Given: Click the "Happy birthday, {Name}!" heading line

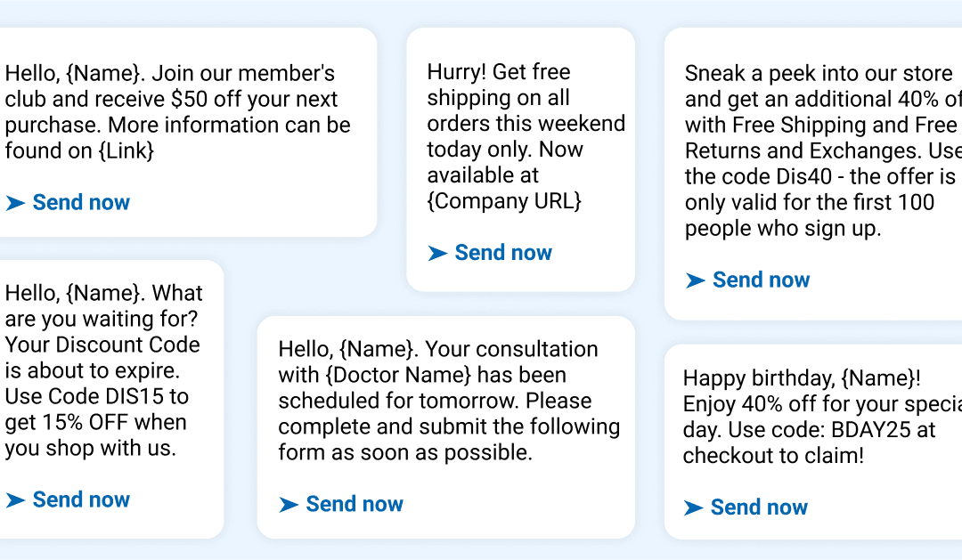Looking at the screenshot, I should [802, 379].
